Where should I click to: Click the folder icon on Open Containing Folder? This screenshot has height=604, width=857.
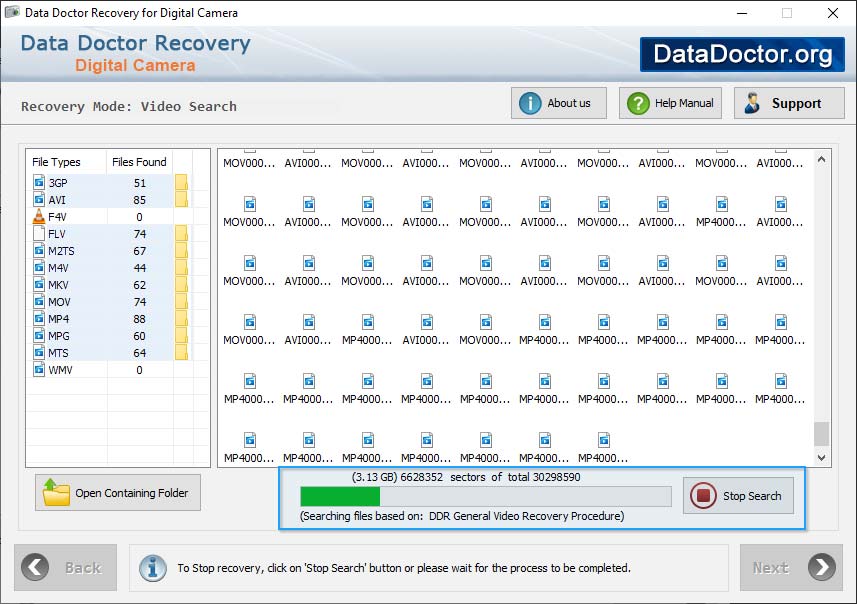point(56,492)
